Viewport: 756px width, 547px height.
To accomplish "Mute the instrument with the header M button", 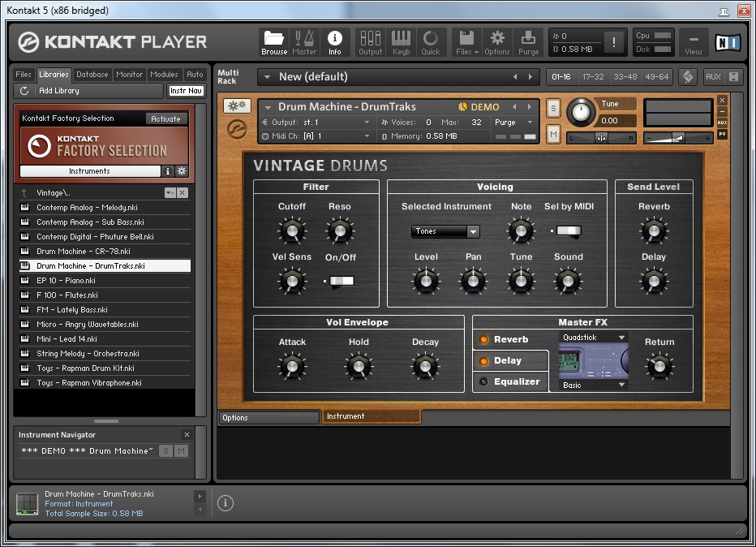I will (553, 135).
